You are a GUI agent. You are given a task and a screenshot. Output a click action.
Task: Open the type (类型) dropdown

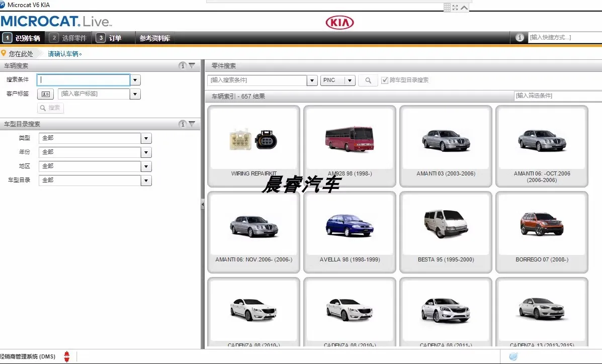pos(146,138)
